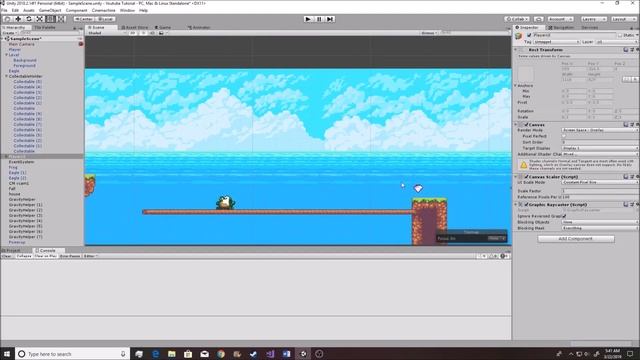Viewport: 640px width, 360px height.
Task: Select the Hand tool in the toolbar
Action: (7, 19)
